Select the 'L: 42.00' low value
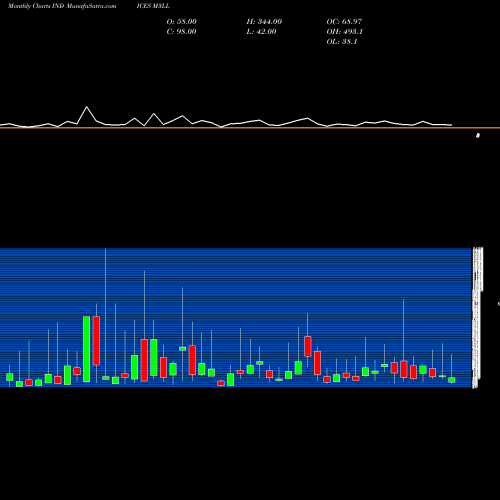This screenshot has width=500, height=500. point(261,32)
